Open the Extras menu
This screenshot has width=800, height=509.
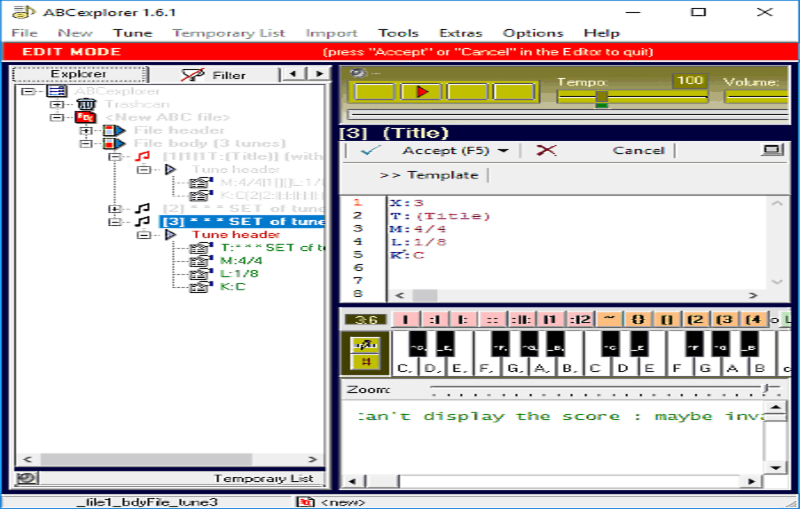click(x=461, y=33)
